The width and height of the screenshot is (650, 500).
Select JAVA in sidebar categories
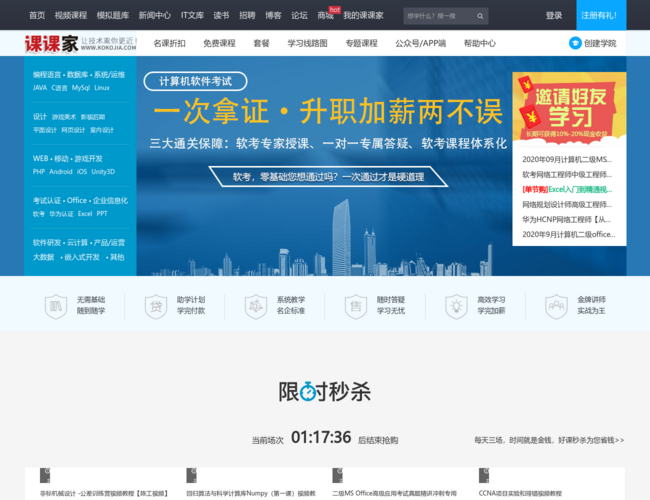(x=40, y=88)
